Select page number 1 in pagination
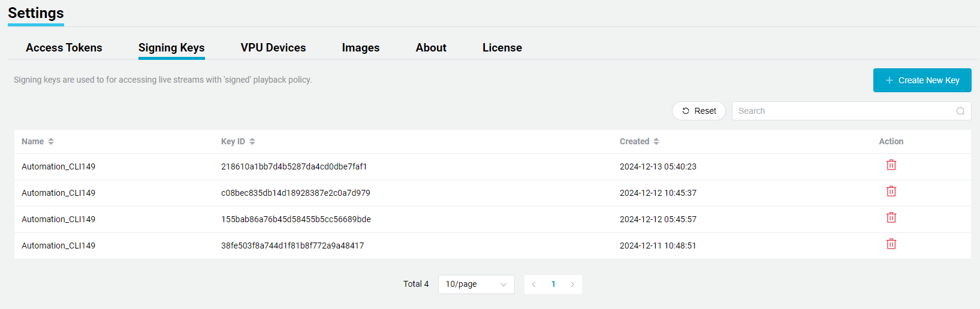The height and width of the screenshot is (309, 980). [x=553, y=284]
